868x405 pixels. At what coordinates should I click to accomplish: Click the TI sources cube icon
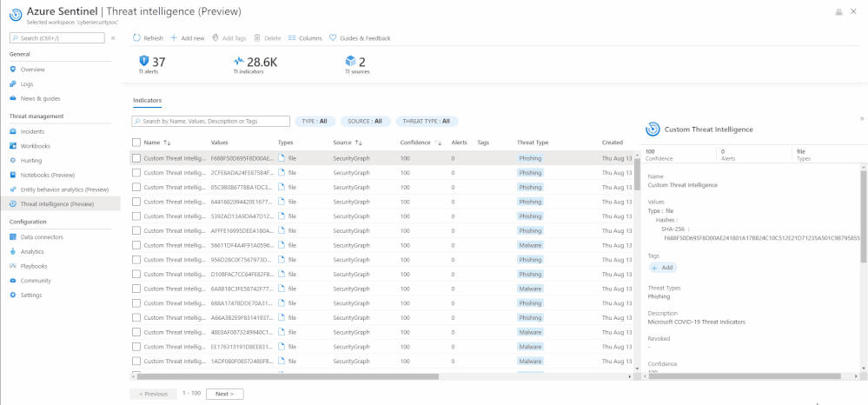350,61
